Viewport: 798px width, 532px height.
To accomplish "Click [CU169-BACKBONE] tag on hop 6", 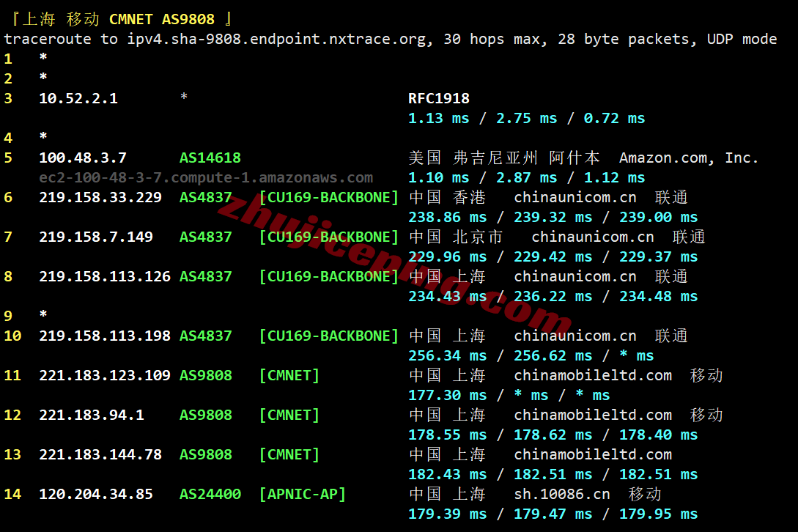I will [329, 198].
